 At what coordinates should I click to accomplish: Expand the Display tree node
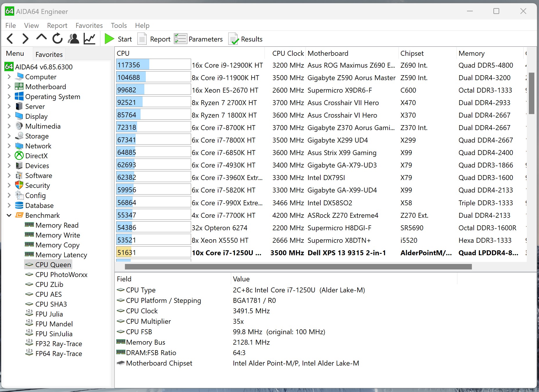[9, 116]
